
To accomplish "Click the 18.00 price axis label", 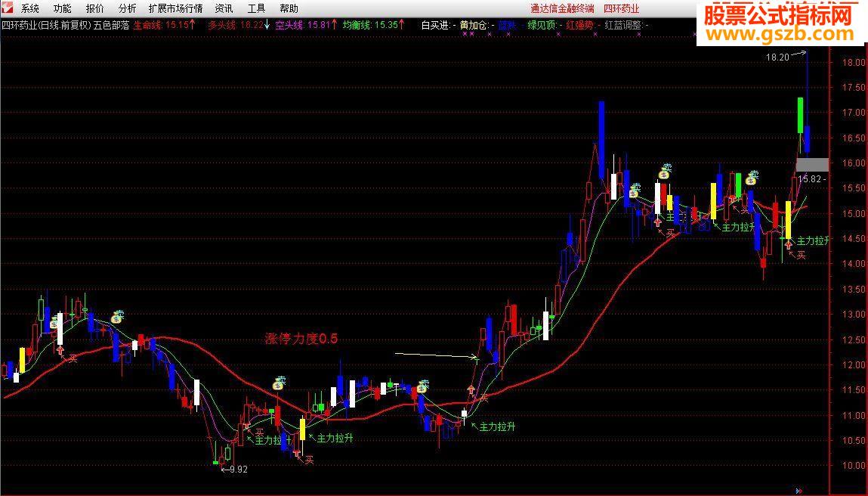I will (x=854, y=62).
